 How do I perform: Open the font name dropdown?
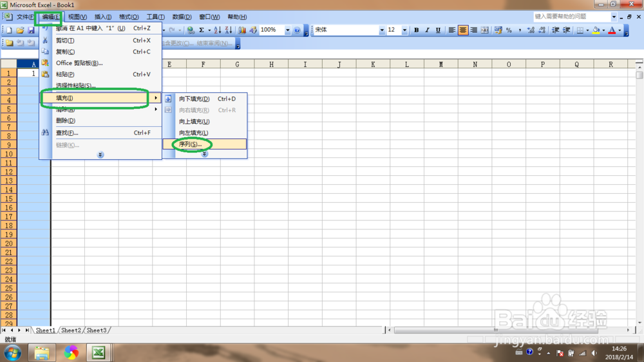point(381,30)
